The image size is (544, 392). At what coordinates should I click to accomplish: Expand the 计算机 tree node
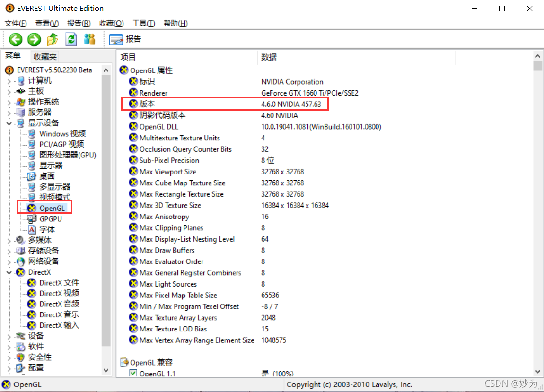tap(9, 81)
